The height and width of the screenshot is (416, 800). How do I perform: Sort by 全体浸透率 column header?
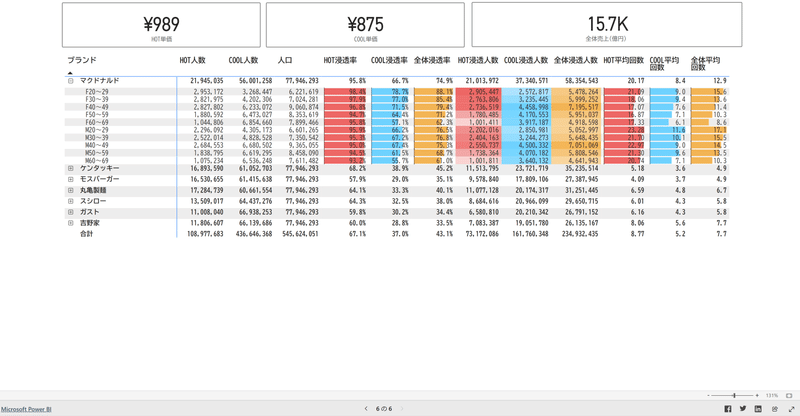tap(432, 60)
